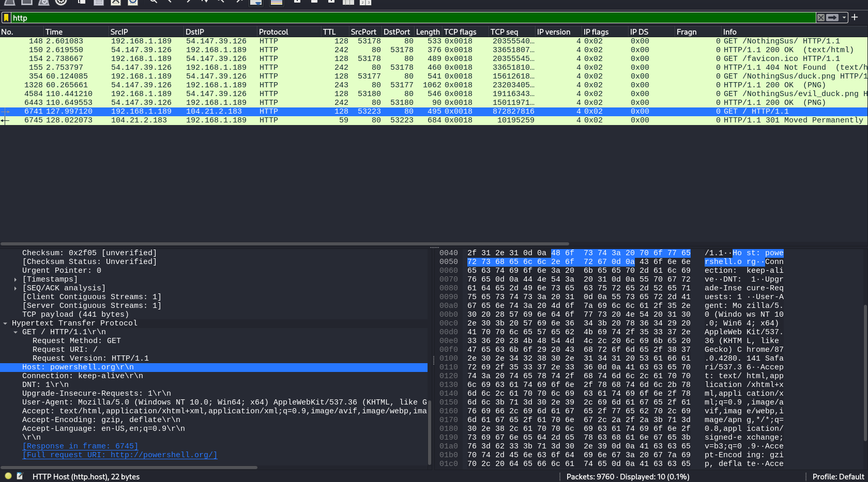Open the filter history dropdown arrow
This screenshot has height=482, width=868.
pyautogui.click(x=844, y=18)
